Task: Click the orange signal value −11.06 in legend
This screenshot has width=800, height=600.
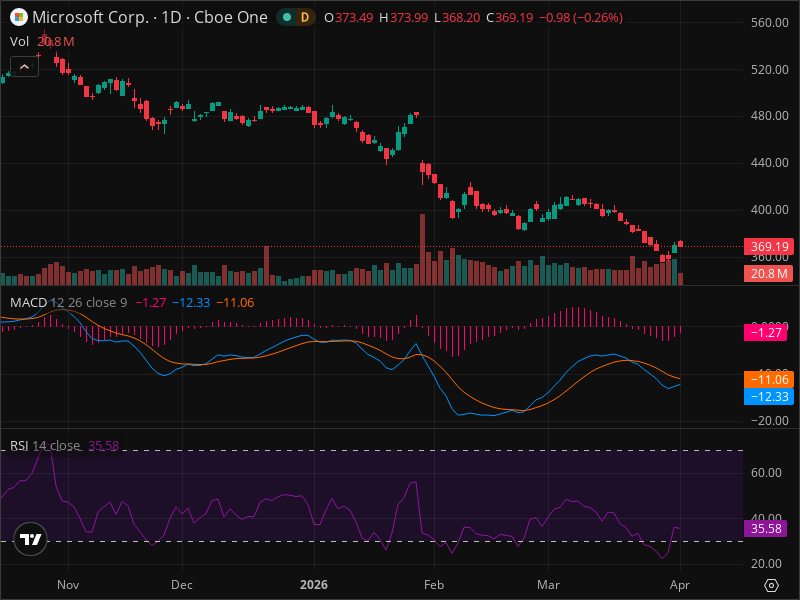Action: point(235,303)
